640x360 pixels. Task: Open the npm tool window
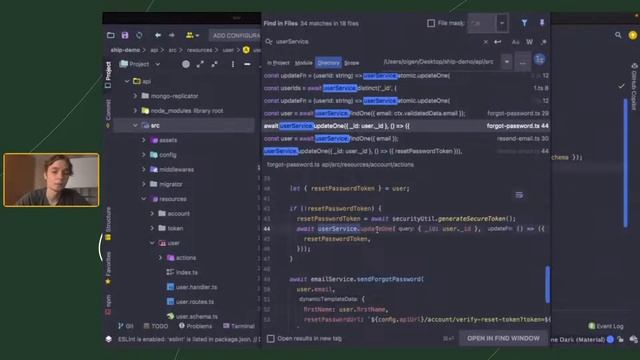click(x=108, y=305)
